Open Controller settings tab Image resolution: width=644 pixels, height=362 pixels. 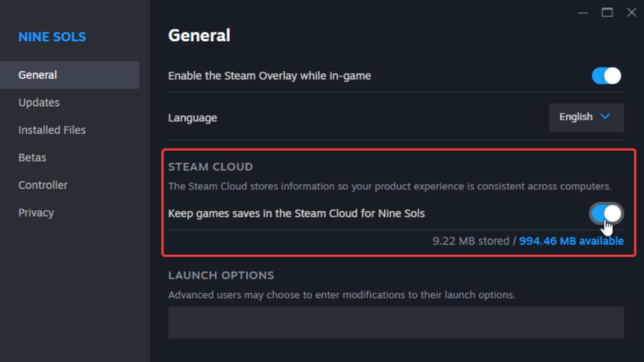43,185
